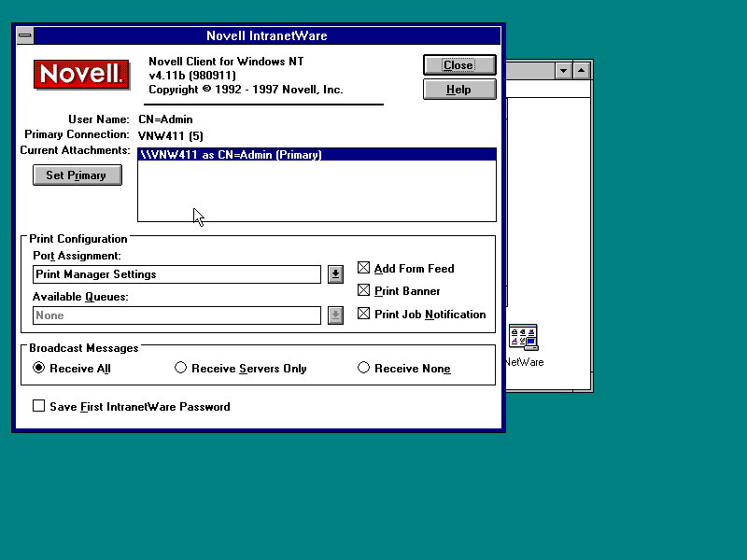
Task: Click the Port Assignment field Print Manager Settings
Action: (x=176, y=274)
